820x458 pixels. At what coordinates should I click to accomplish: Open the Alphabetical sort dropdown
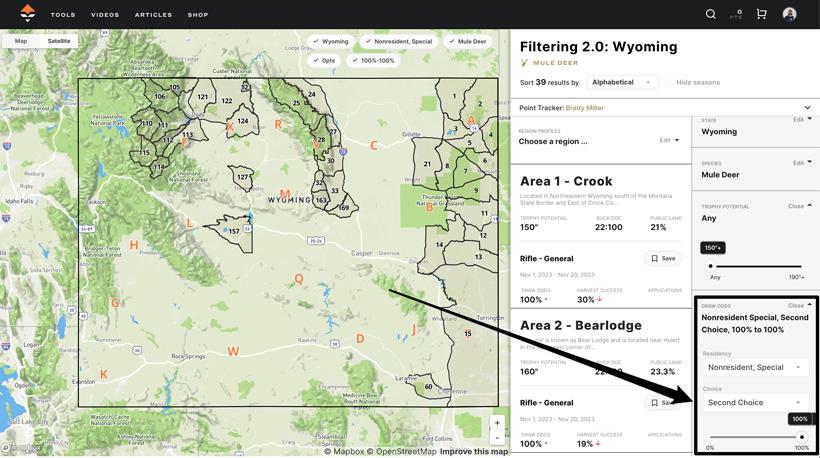621,83
